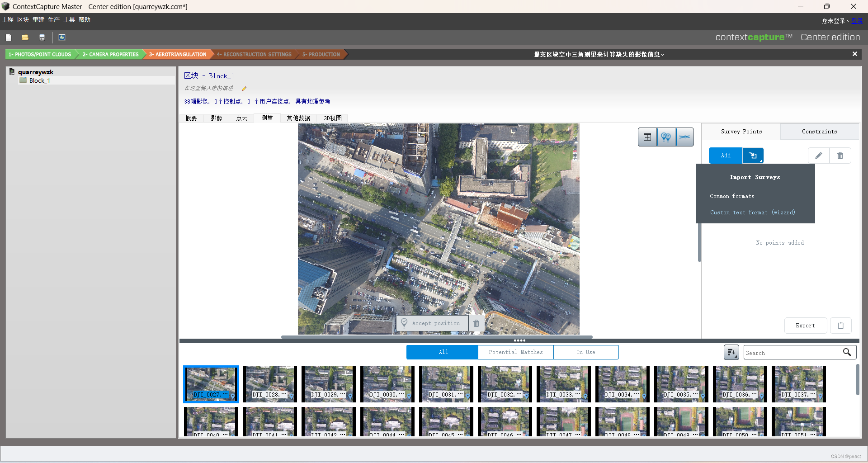The image size is (868, 463).
Task: Enable the In Use photo filter
Action: tap(586, 352)
